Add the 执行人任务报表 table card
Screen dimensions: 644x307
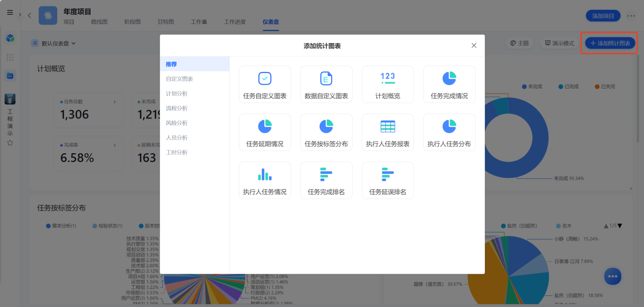(x=388, y=132)
